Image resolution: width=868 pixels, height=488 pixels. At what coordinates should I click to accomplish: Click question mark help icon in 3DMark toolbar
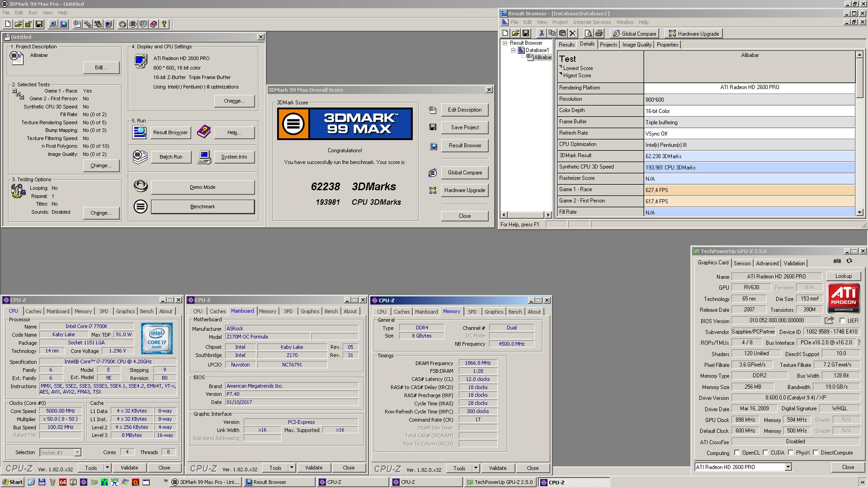click(164, 24)
